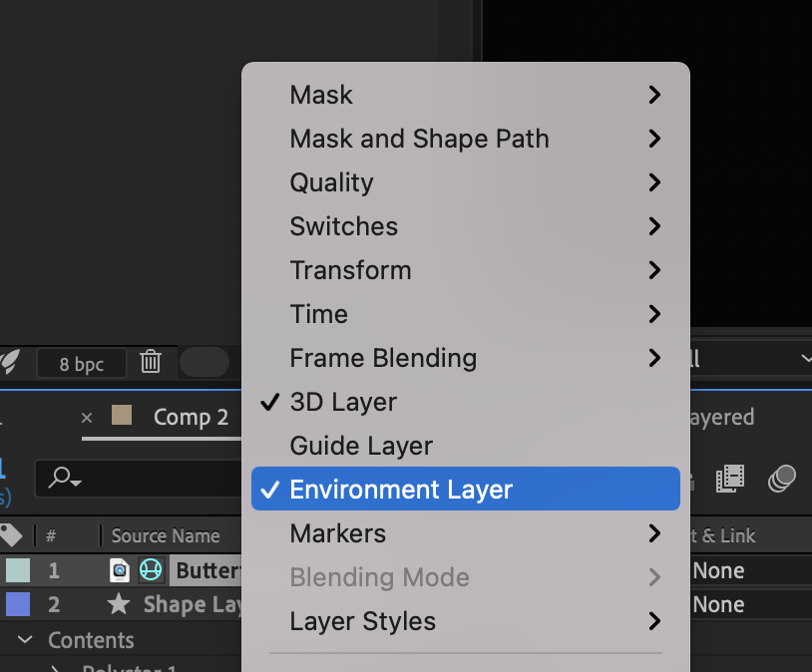Enable the motion blur circles icon
Image resolution: width=812 pixels, height=672 pixels.
[781, 480]
